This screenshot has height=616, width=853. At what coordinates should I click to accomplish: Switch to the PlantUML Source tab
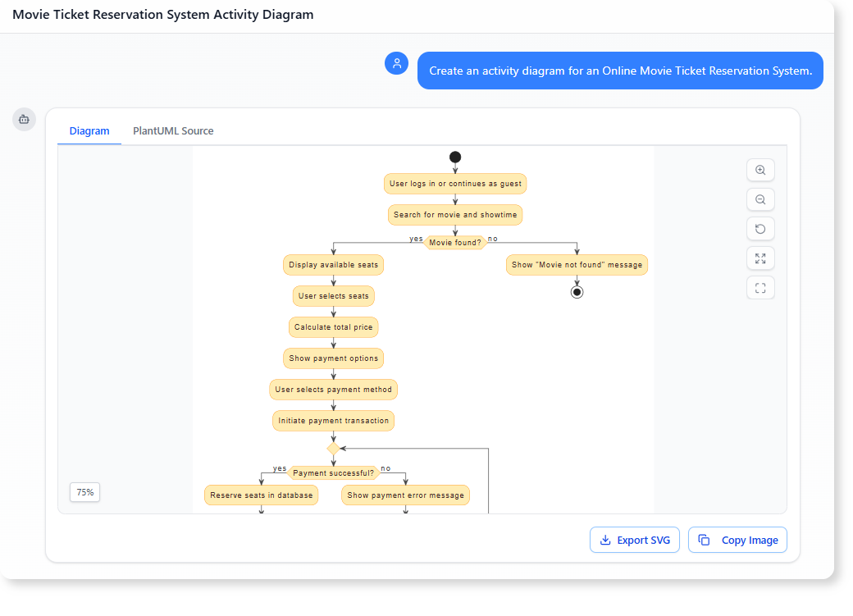(172, 130)
